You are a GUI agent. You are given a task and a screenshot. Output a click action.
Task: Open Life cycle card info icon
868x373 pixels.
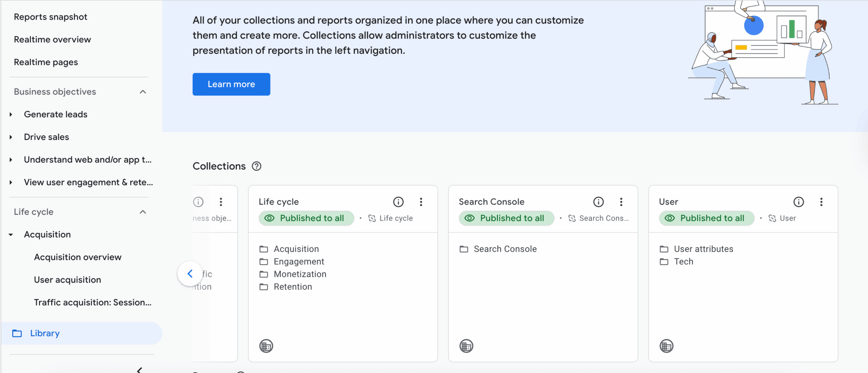pos(398,202)
